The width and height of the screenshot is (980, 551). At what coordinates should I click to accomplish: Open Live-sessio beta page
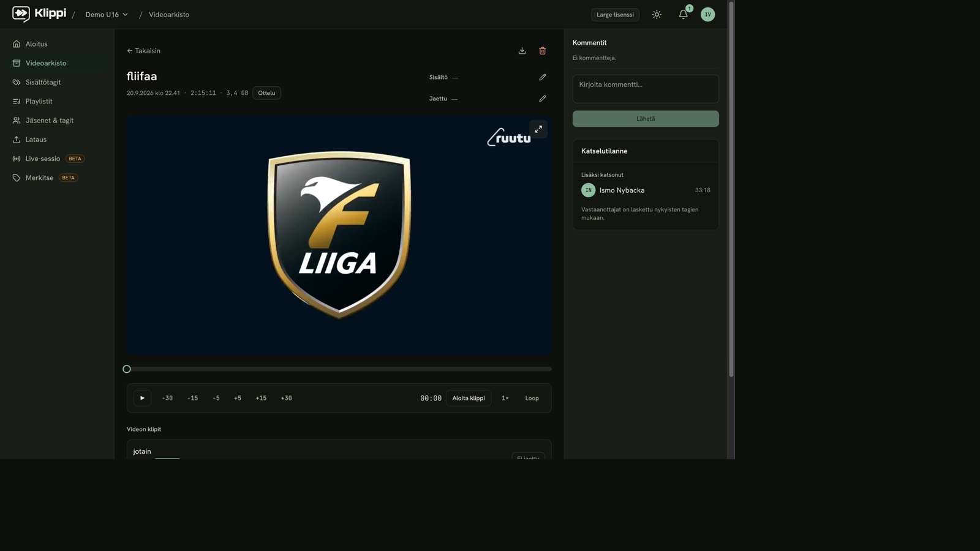click(x=57, y=159)
